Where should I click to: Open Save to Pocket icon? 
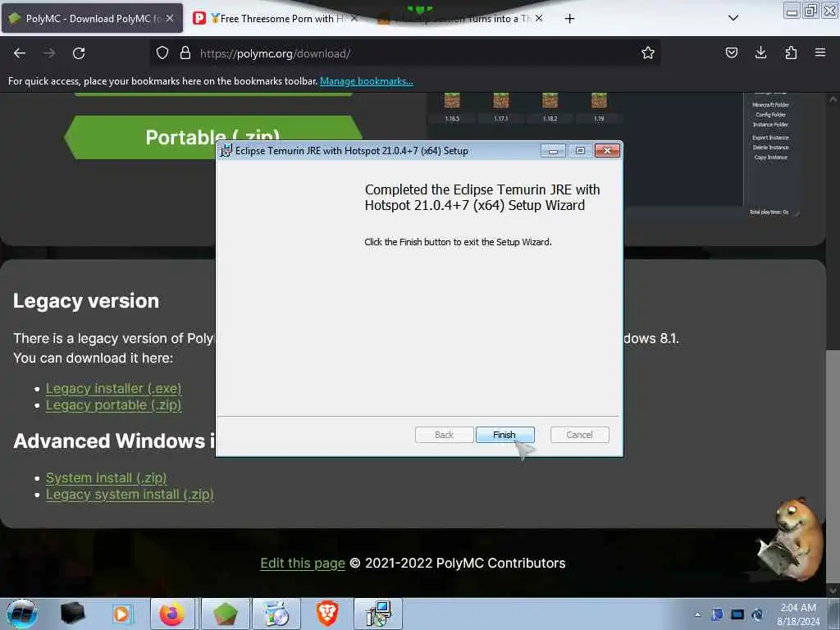pos(731,53)
